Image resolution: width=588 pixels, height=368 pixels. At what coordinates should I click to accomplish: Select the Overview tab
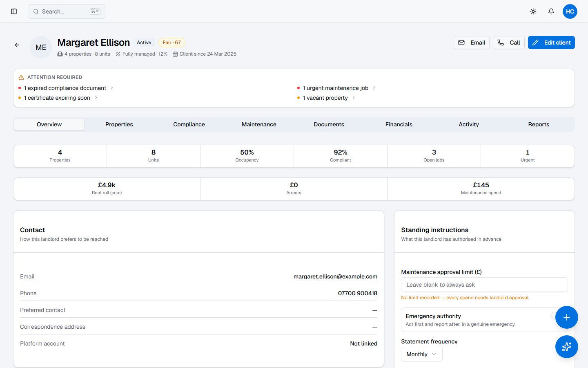pyautogui.click(x=49, y=124)
